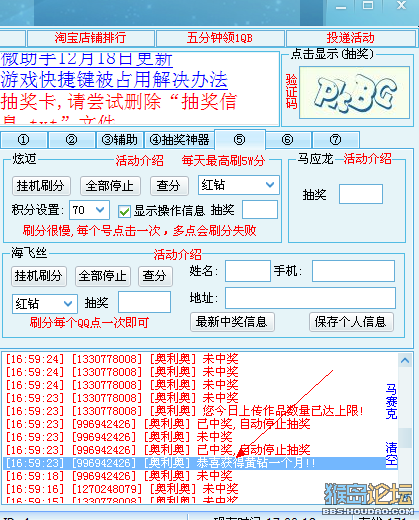Click 全部停止 in the 炫迈 group
Image resolution: width=419 pixels, height=520 pixels.
(x=110, y=186)
